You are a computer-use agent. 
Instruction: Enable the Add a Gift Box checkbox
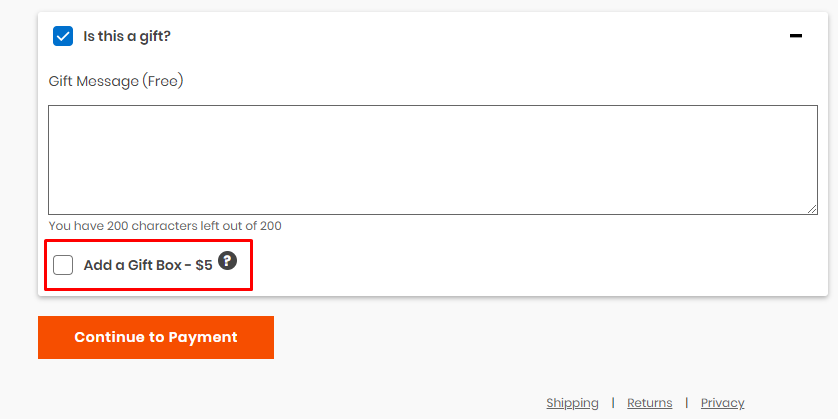pyautogui.click(x=63, y=265)
